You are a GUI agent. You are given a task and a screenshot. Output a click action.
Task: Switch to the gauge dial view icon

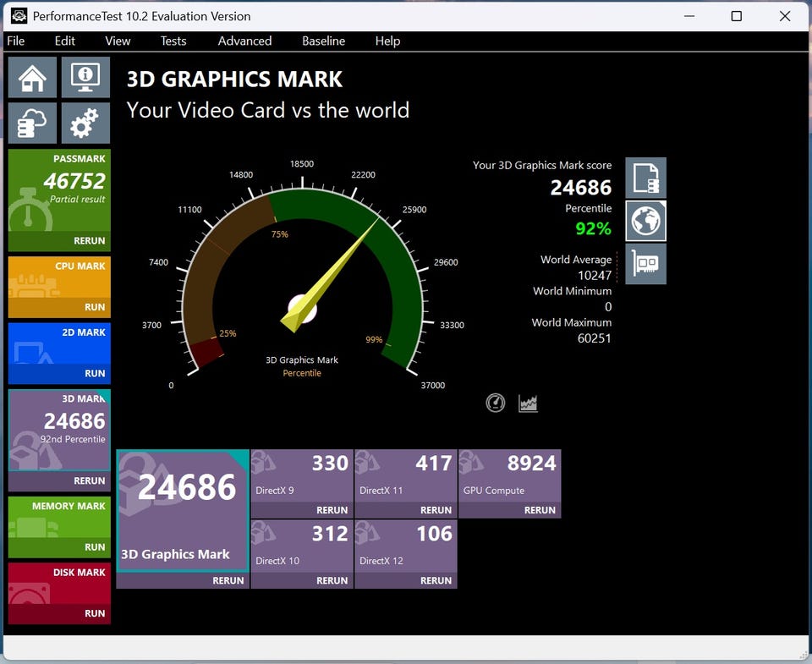coord(496,403)
